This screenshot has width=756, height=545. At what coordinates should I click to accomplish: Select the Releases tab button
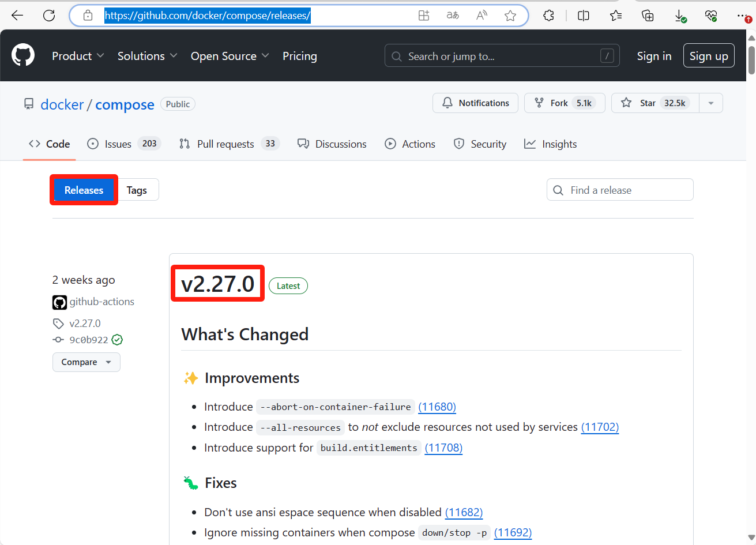point(84,190)
